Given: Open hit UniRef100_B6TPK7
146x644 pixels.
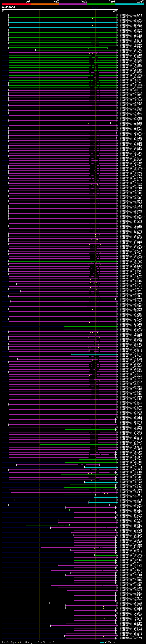Looking at the screenshot, I should click(131, 32).
